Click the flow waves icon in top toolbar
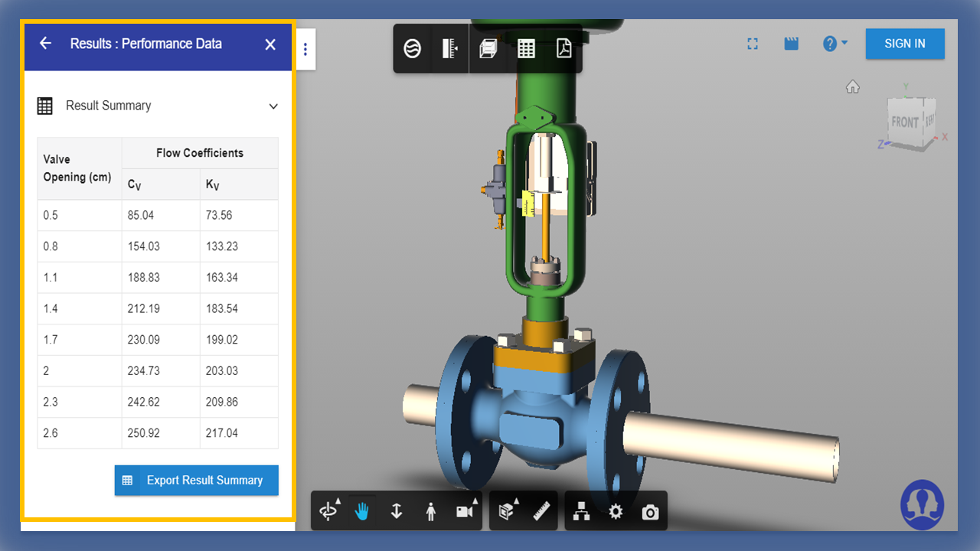 (412, 49)
